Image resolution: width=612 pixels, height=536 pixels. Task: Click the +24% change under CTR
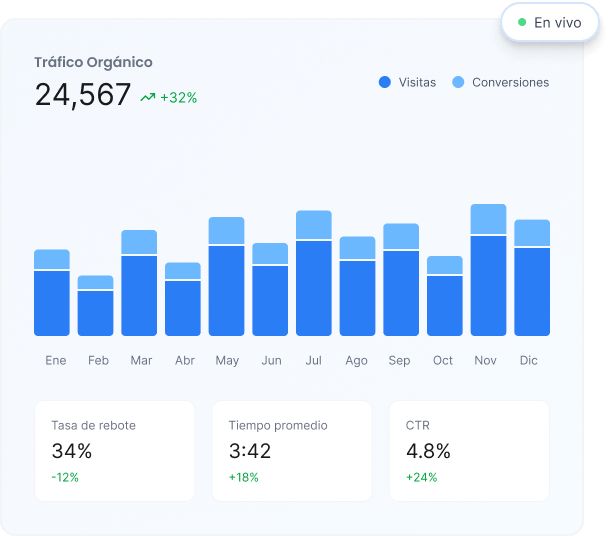tap(421, 477)
